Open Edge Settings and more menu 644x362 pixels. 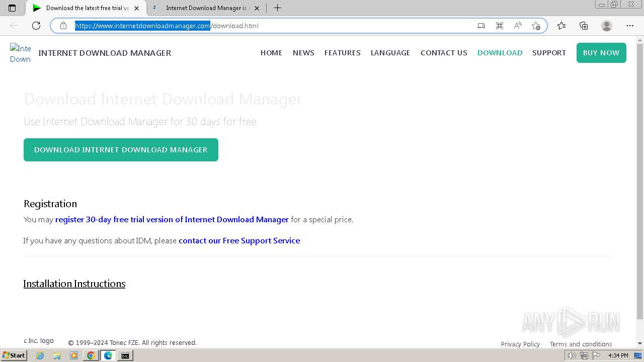(630, 26)
